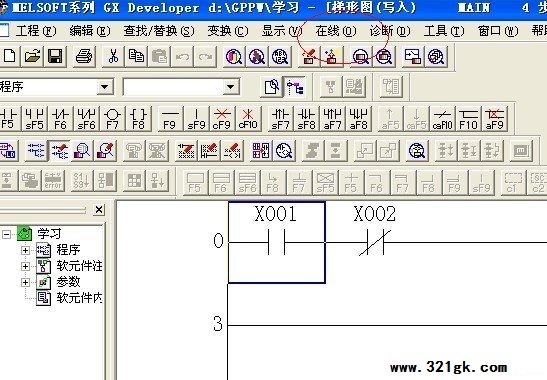This screenshot has height=380, width=547.
Task: Click the Cut scissors icon
Action: point(113,56)
